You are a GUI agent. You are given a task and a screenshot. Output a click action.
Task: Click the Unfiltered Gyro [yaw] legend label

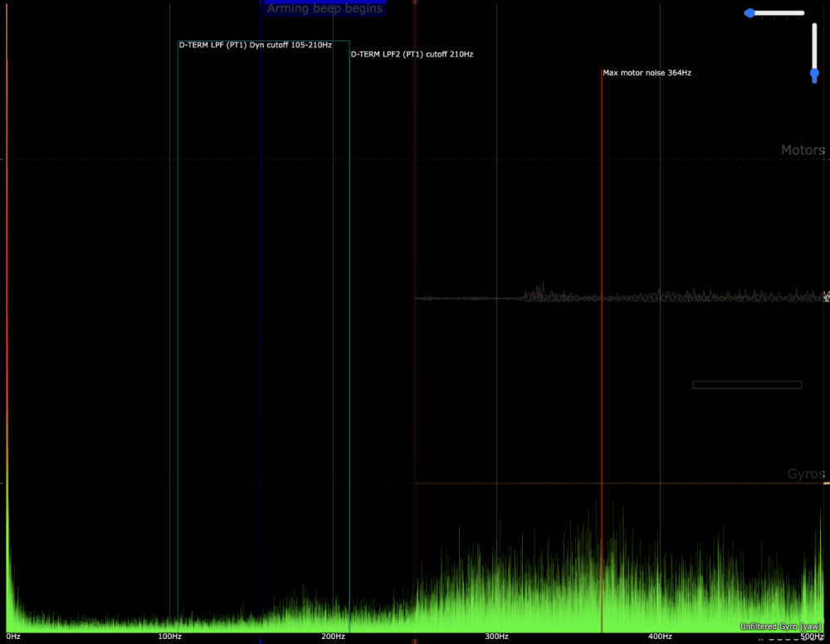(x=781, y=627)
